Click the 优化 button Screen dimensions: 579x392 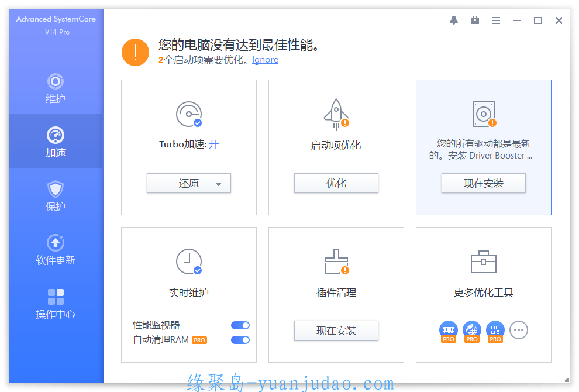click(336, 183)
